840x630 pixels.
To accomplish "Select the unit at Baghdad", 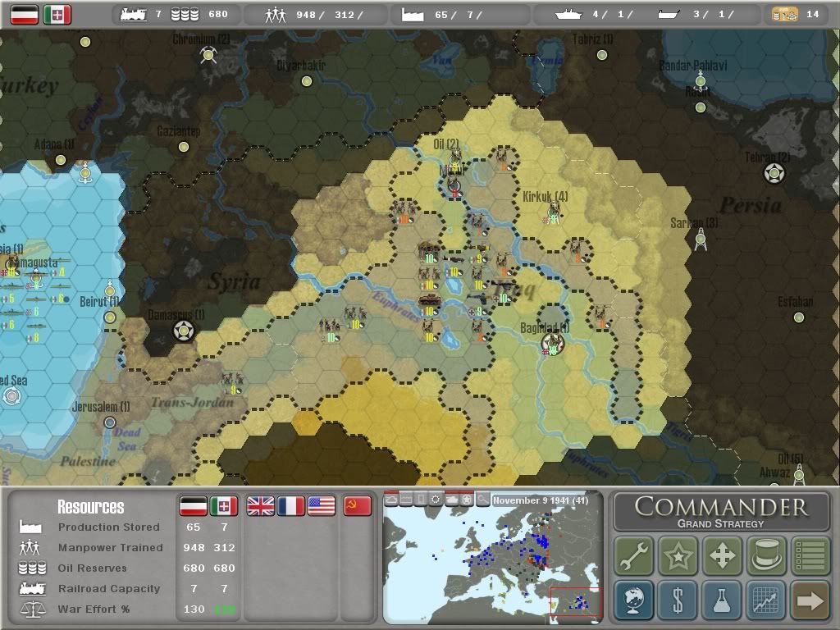I will tap(552, 344).
